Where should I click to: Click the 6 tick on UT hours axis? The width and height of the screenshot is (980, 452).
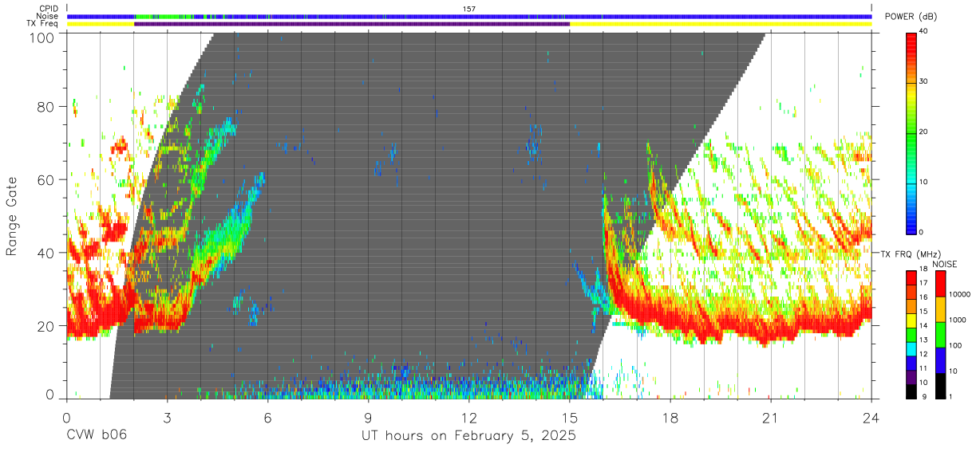267,417
